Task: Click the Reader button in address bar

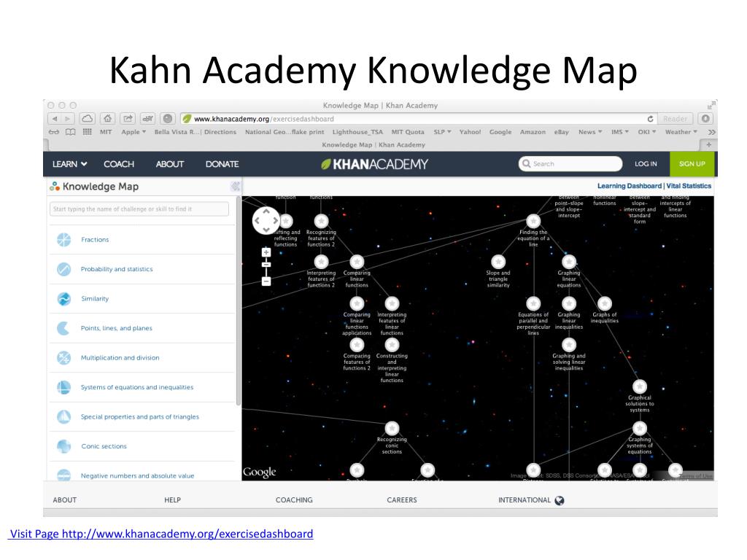Action: [x=675, y=119]
